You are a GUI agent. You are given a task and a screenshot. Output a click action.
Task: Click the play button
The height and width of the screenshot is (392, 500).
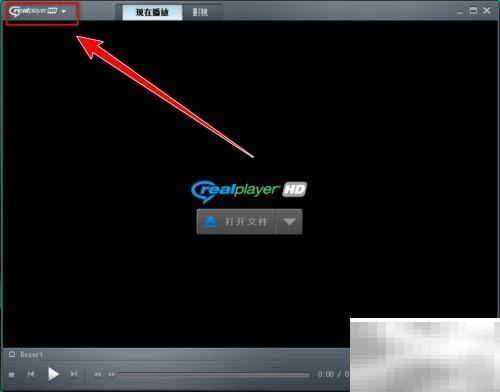pos(53,374)
